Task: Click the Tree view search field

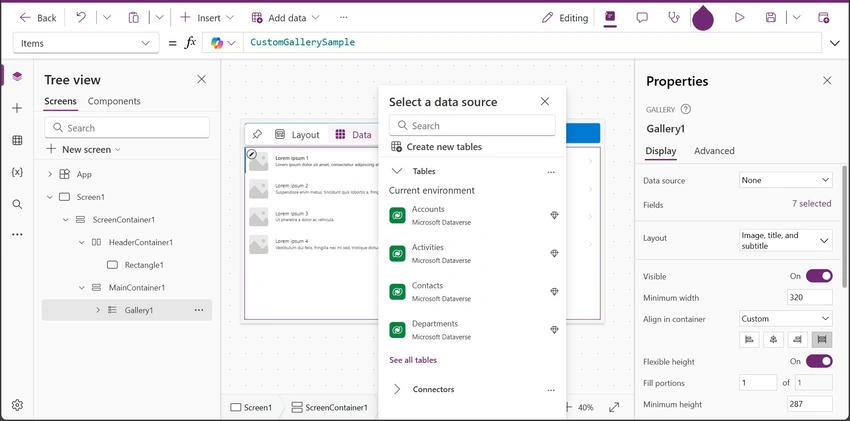Action: (127, 128)
